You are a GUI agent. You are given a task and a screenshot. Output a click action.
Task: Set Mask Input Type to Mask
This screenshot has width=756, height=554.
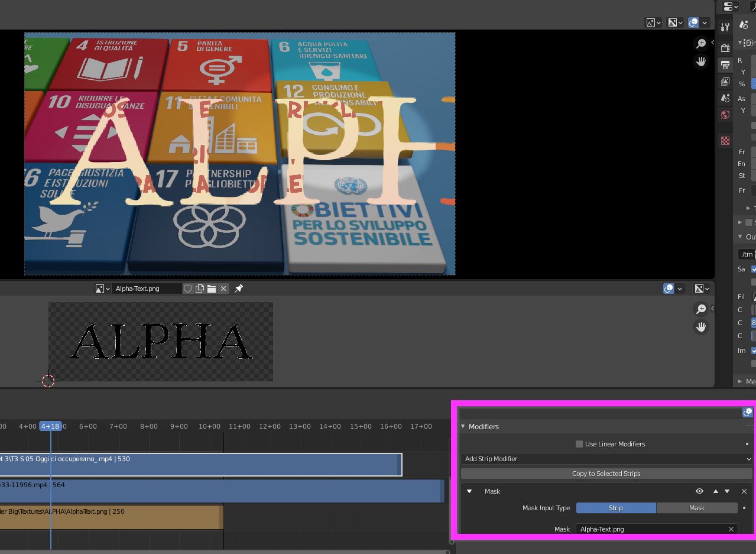point(697,508)
